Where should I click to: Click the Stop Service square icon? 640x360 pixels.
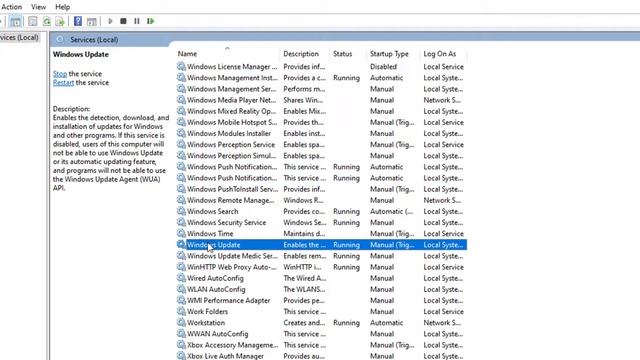click(x=123, y=21)
